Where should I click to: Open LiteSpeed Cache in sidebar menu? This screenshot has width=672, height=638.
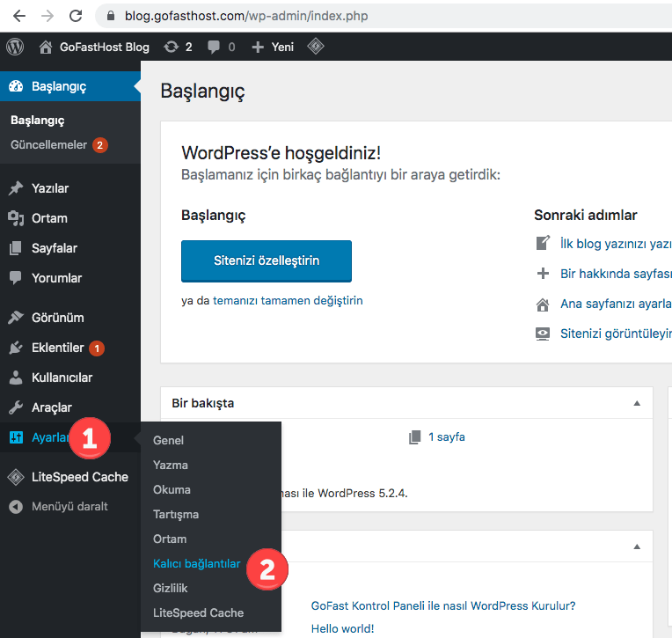point(80,477)
